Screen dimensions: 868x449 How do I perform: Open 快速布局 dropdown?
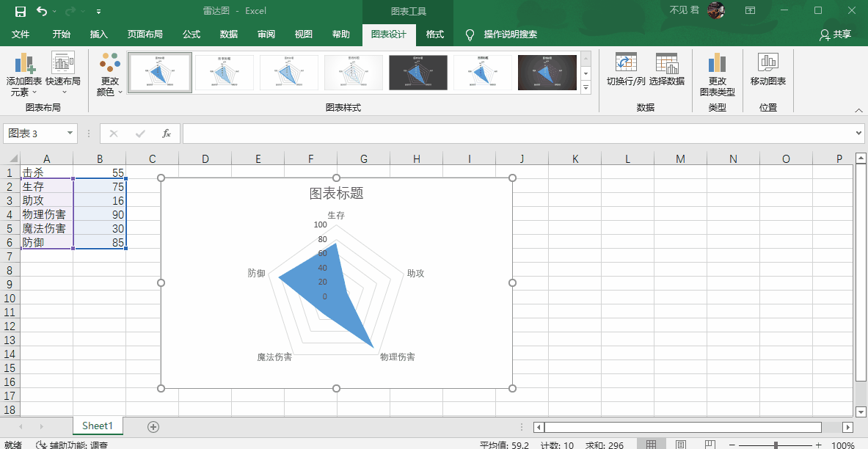coord(63,75)
